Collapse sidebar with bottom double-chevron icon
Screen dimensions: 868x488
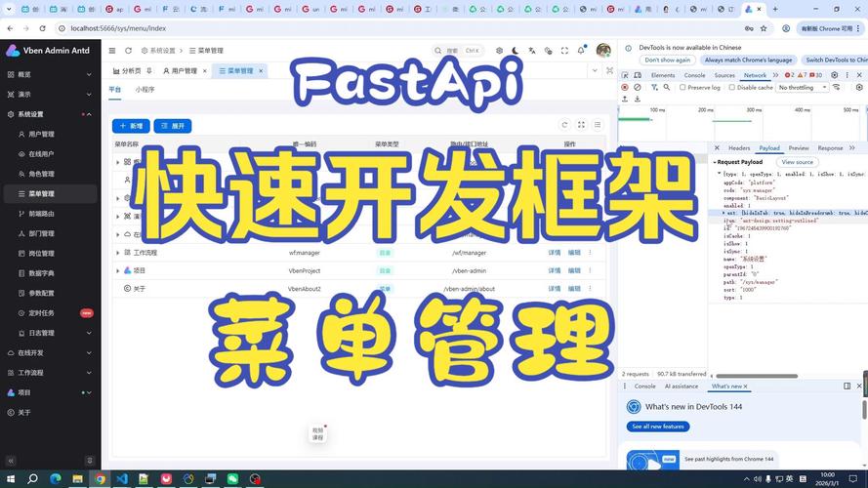pyautogui.click(x=11, y=461)
